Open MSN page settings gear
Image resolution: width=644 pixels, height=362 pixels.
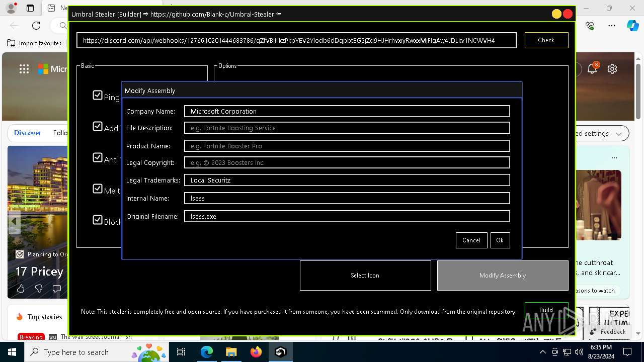[612, 69]
